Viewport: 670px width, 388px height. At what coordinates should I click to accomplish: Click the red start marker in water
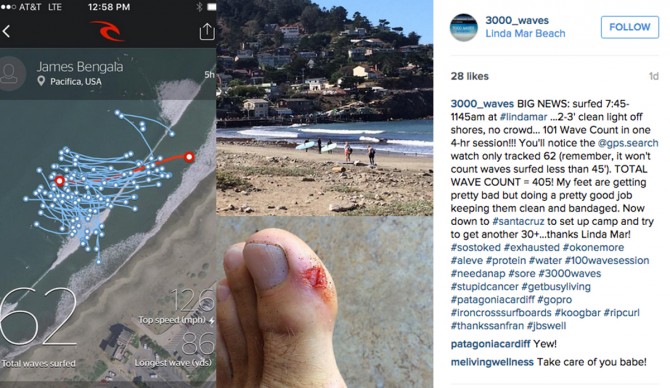pyautogui.click(x=59, y=181)
